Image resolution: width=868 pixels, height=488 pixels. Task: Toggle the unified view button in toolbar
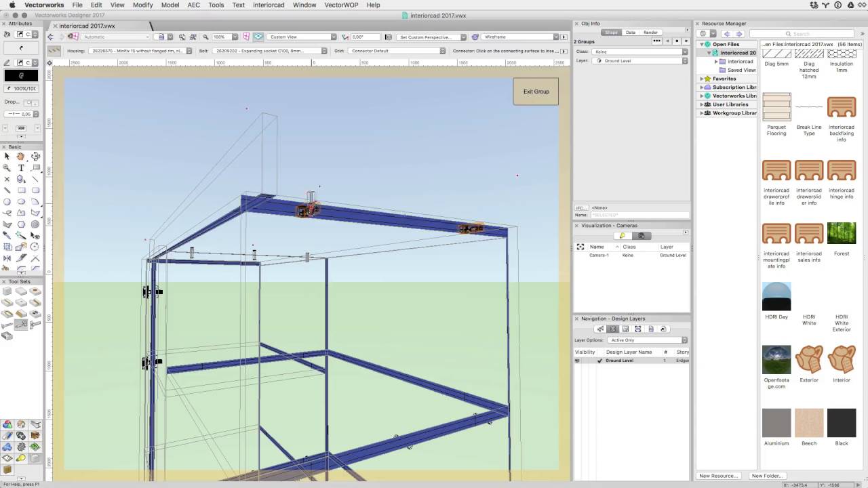pos(258,37)
